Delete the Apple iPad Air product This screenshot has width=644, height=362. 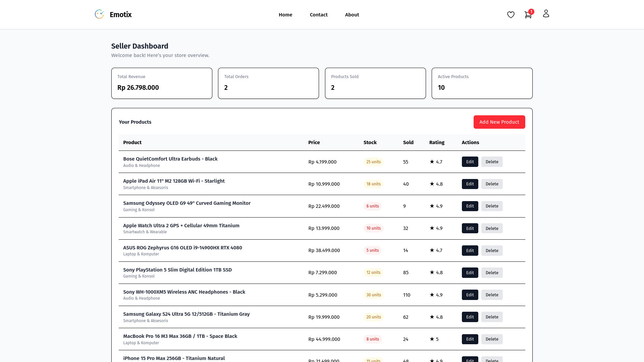click(492, 184)
